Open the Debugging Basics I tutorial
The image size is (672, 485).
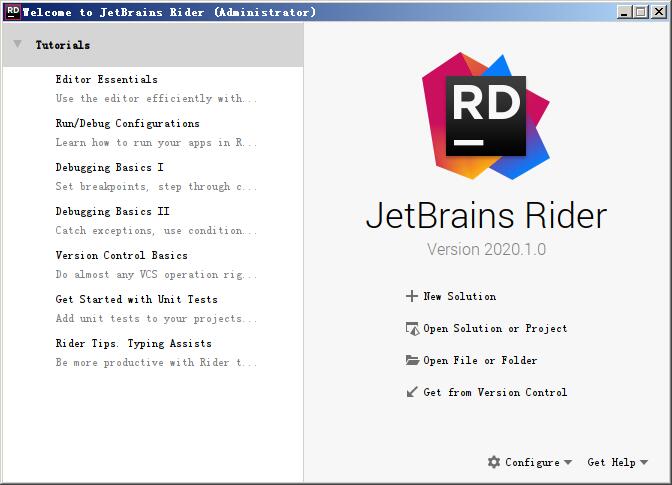pos(109,168)
